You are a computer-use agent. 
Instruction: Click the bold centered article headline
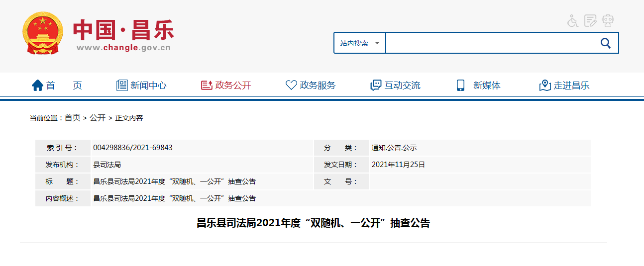(313, 223)
